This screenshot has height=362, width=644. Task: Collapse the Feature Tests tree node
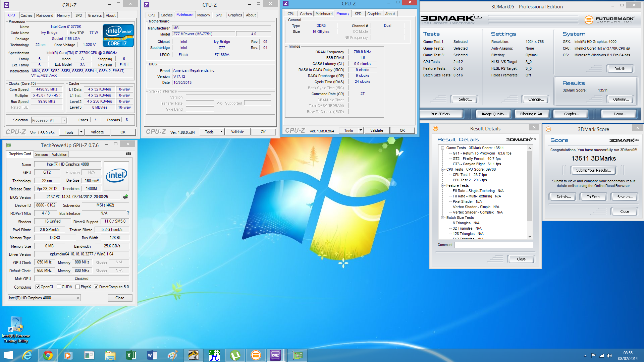[443, 185]
